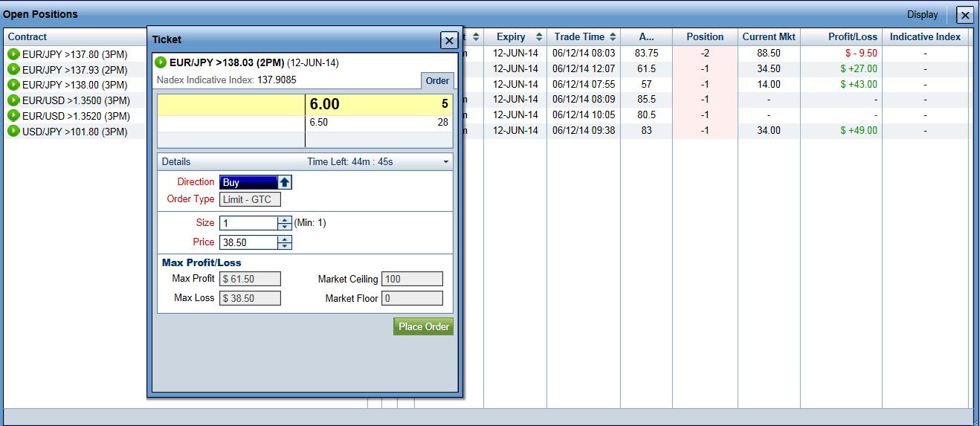Click the Position column header
This screenshot has height=426, width=980.
705,36
